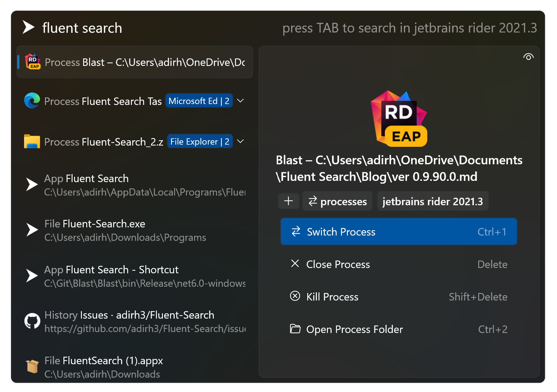Click the Microsoft Edge process icon
Viewport: 557px width, 392px height.
pos(32,101)
